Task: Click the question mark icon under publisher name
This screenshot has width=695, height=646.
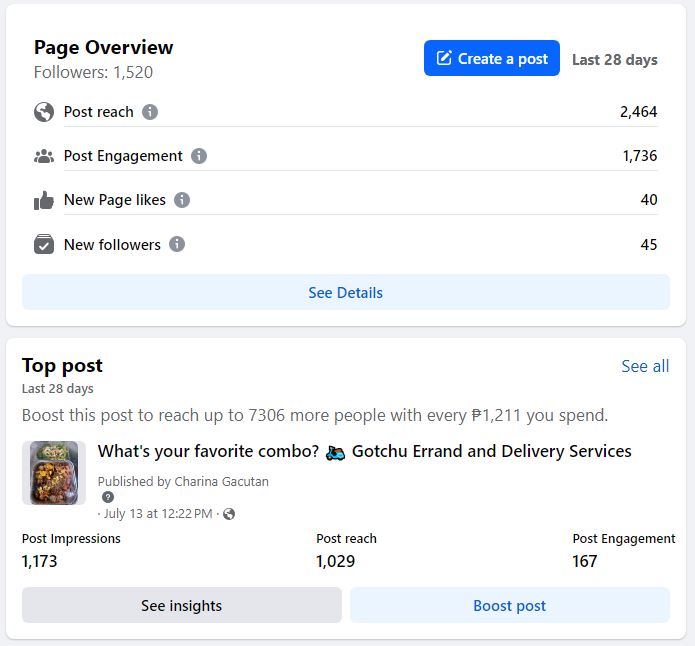Action: click(108, 497)
